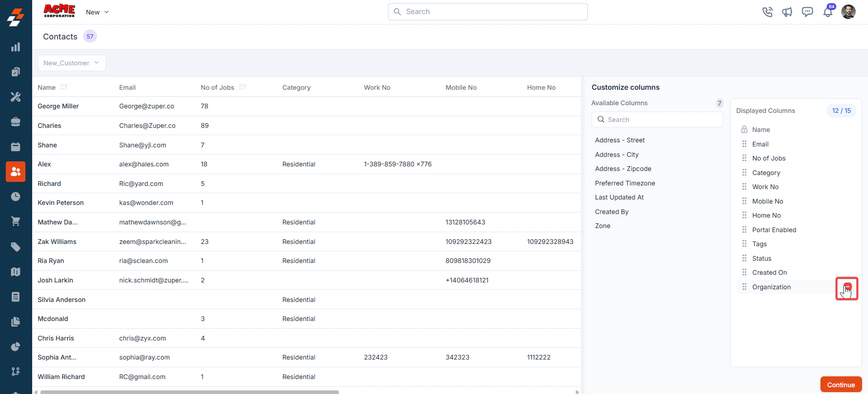Open the wrench and screwdriver tools icon
This screenshot has height=394, width=868.
[x=16, y=97]
